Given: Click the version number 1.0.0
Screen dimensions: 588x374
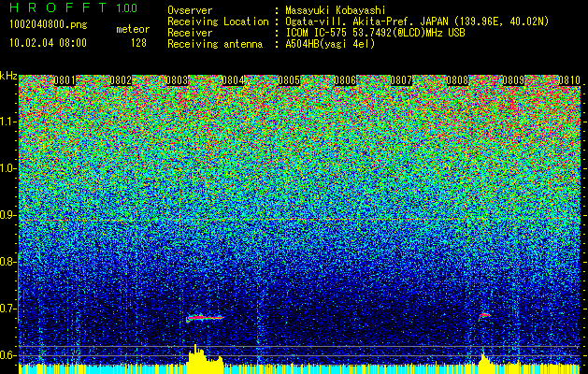Looking at the screenshot, I should point(127,8).
